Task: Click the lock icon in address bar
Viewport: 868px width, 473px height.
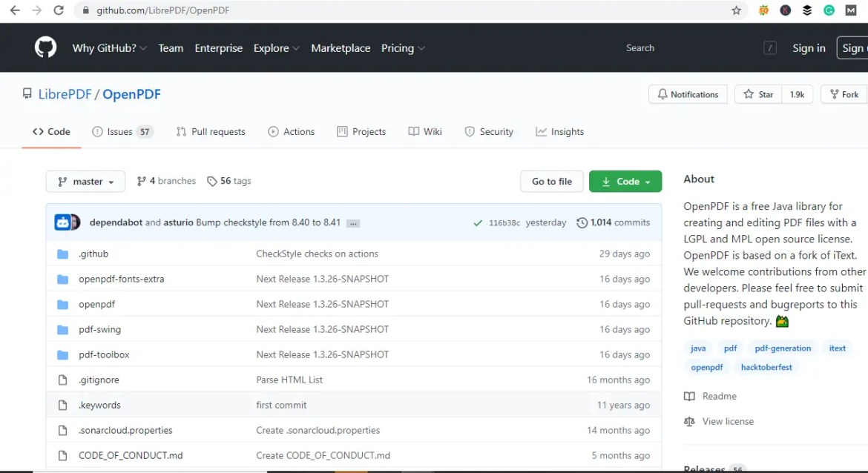Action: coord(85,10)
